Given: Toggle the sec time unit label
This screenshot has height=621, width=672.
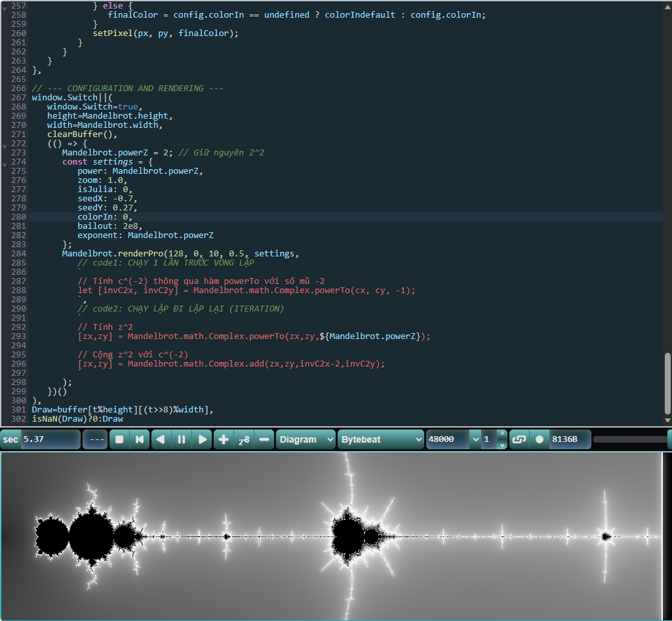Looking at the screenshot, I should point(11,439).
